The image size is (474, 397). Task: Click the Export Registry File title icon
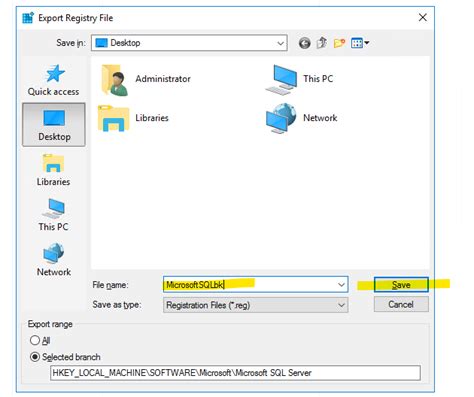point(28,18)
